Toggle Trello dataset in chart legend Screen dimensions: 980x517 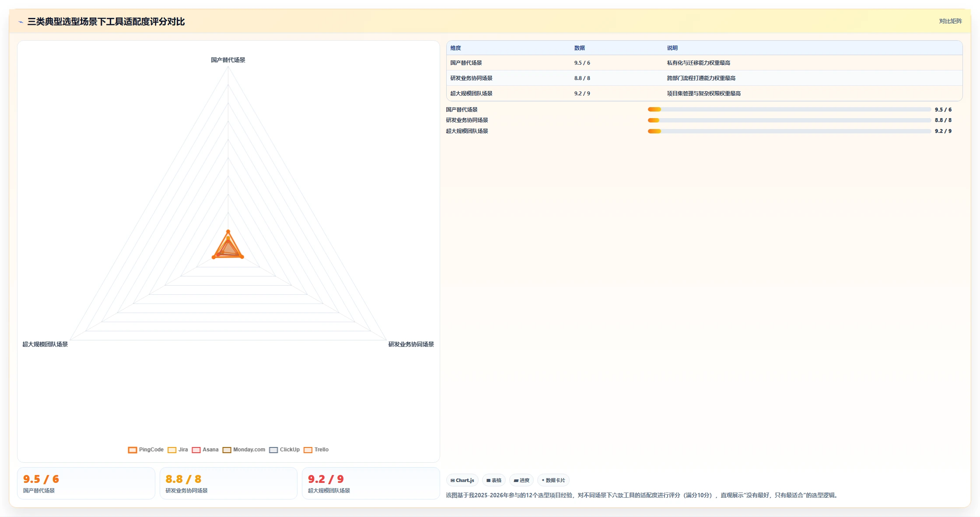(316, 450)
